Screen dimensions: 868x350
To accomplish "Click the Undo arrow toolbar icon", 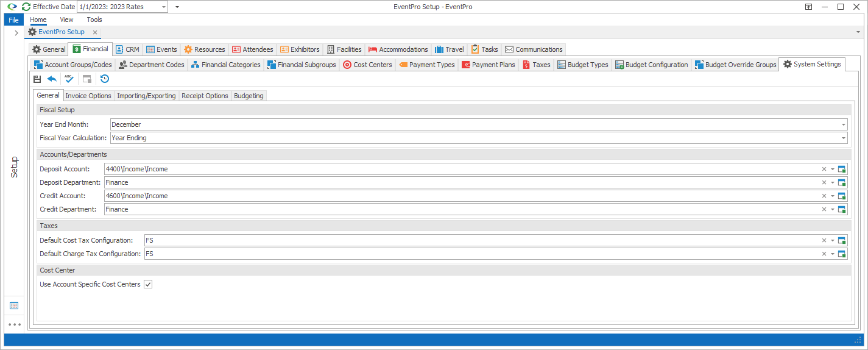I will 52,79.
